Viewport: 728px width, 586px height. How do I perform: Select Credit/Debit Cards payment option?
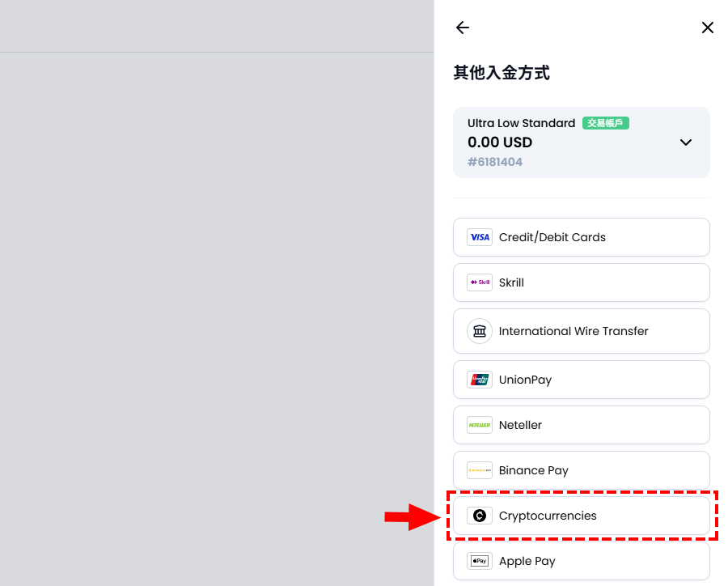coord(552,237)
